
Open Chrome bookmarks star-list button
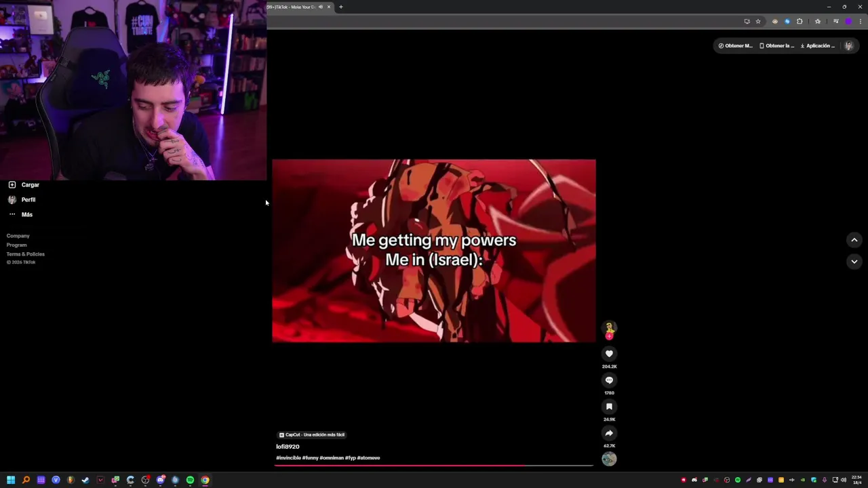818,21
